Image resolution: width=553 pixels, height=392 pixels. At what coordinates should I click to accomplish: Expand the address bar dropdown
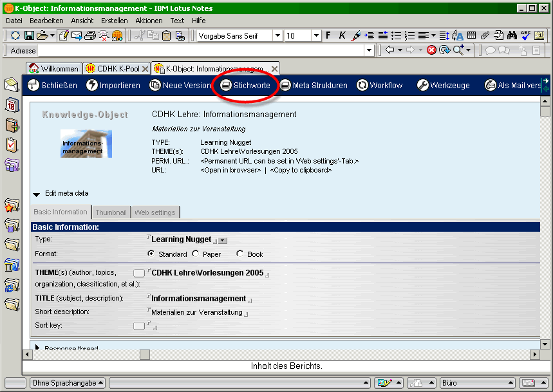coord(369,50)
